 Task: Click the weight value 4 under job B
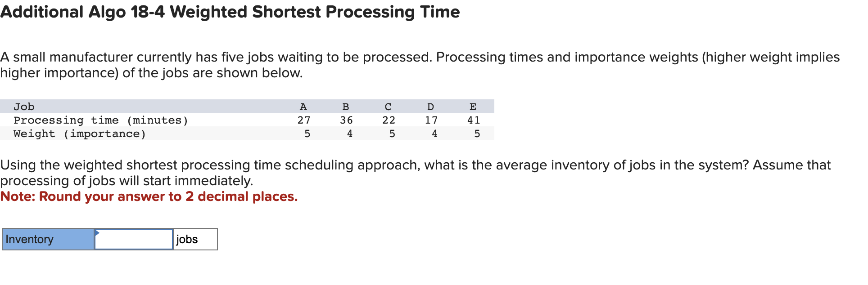[349, 133]
